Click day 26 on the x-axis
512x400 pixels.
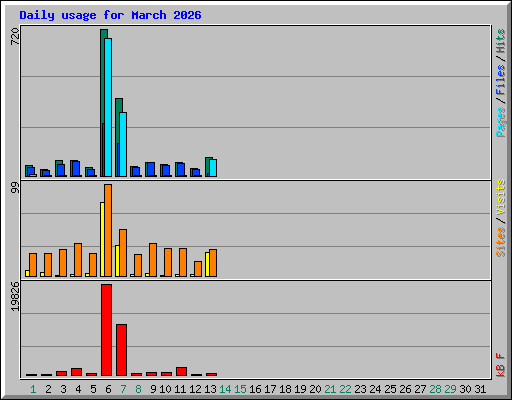[x=405, y=389]
